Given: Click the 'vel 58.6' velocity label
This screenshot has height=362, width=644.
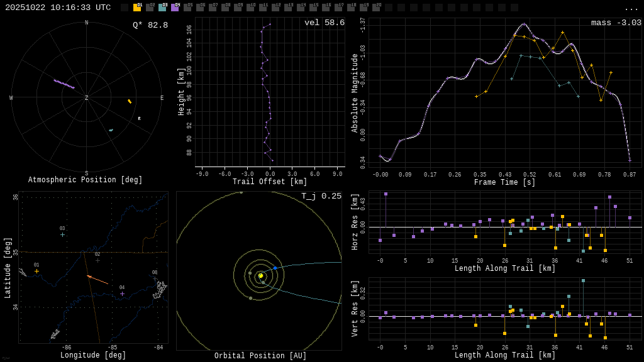Looking at the screenshot, I should pyautogui.click(x=324, y=23).
